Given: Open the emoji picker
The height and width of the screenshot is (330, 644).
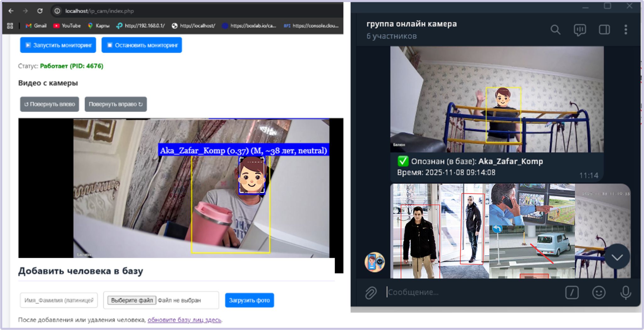Looking at the screenshot, I should pos(598,292).
